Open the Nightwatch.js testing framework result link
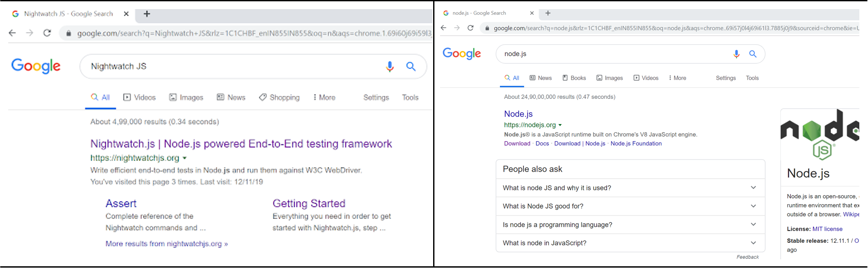Image resolution: width=868 pixels, height=268 pixels. (241, 144)
